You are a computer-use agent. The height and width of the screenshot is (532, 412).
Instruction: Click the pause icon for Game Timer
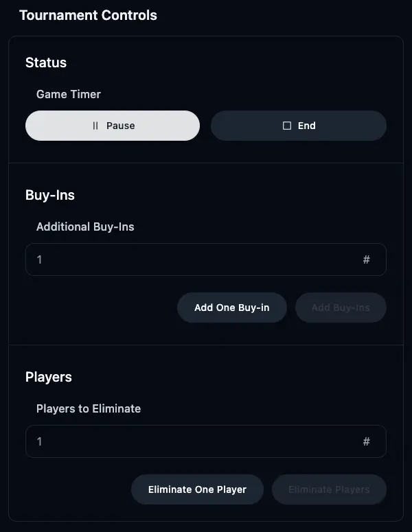click(x=95, y=126)
